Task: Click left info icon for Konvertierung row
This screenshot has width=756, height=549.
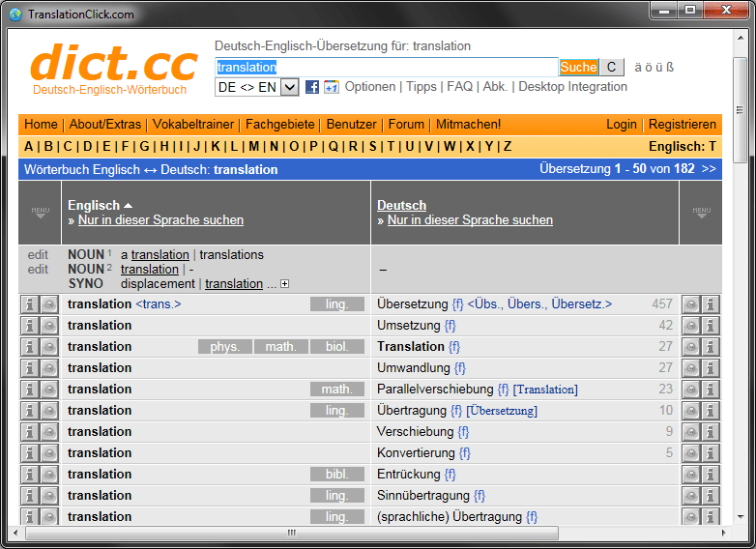Action: click(x=29, y=453)
